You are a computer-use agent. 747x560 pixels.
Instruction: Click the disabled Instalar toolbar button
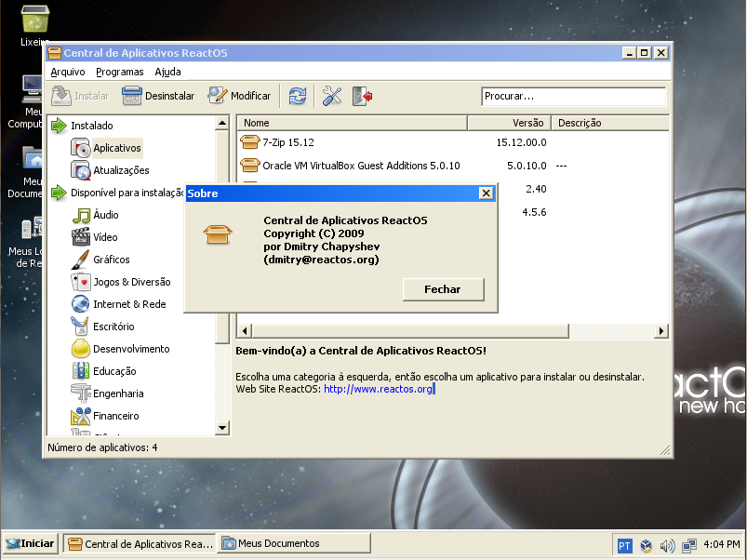[81, 96]
